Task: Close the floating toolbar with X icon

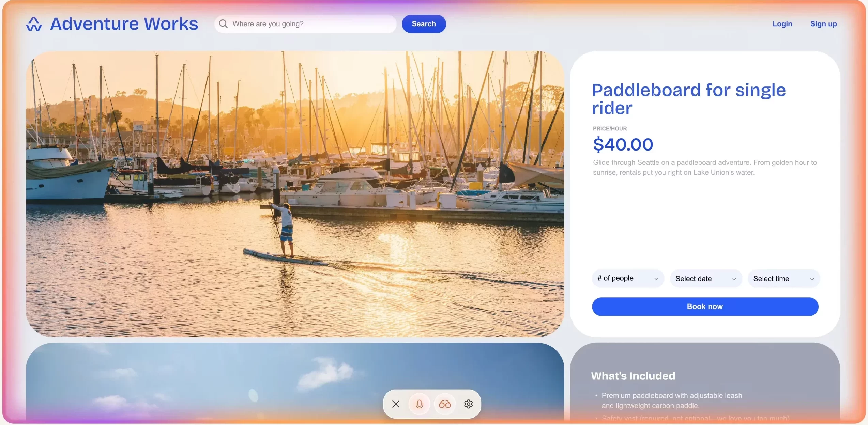Action: pos(396,404)
